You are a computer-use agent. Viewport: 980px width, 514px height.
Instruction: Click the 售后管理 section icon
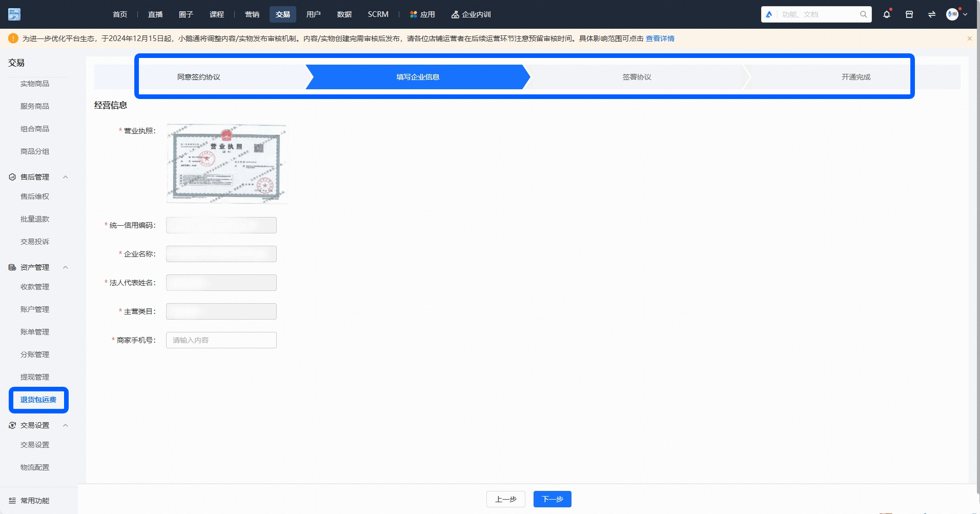tap(12, 177)
